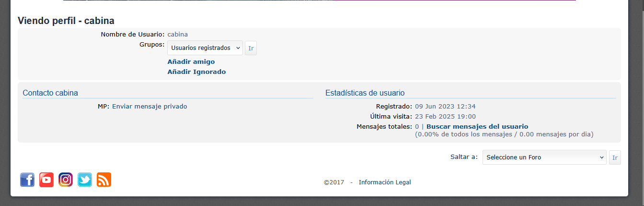Open the YouTube channel icon
Viewport: 644px width, 206px height.
coord(46,180)
